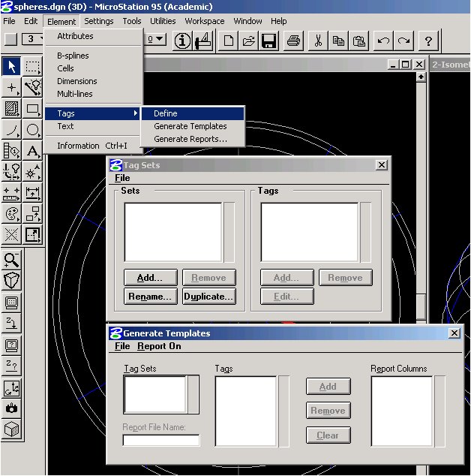Click the question mark Help icon
The height and width of the screenshot is (476, 471).
click(x=428, y=41)
